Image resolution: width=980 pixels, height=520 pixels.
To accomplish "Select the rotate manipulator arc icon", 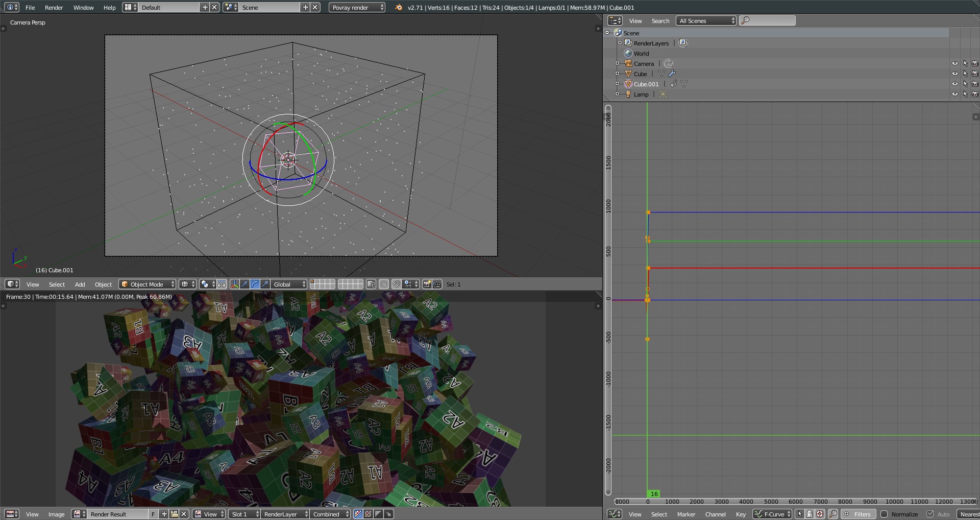I will point(255,285).
